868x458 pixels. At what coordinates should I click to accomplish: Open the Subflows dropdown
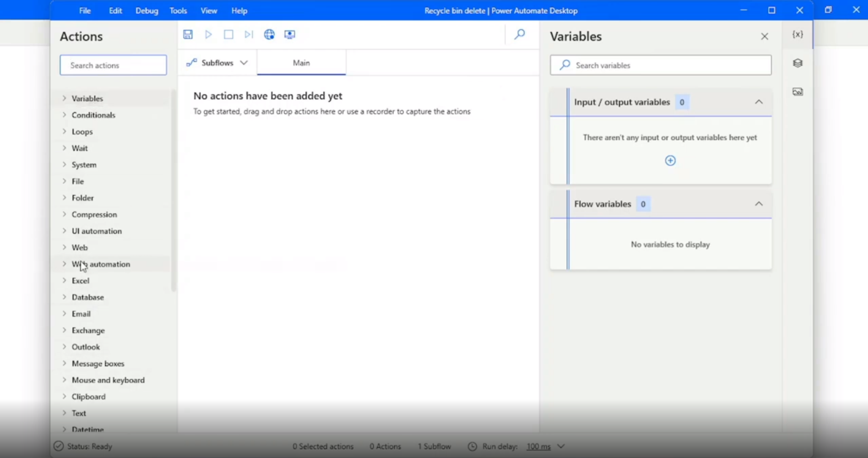[x=217, y=63]
